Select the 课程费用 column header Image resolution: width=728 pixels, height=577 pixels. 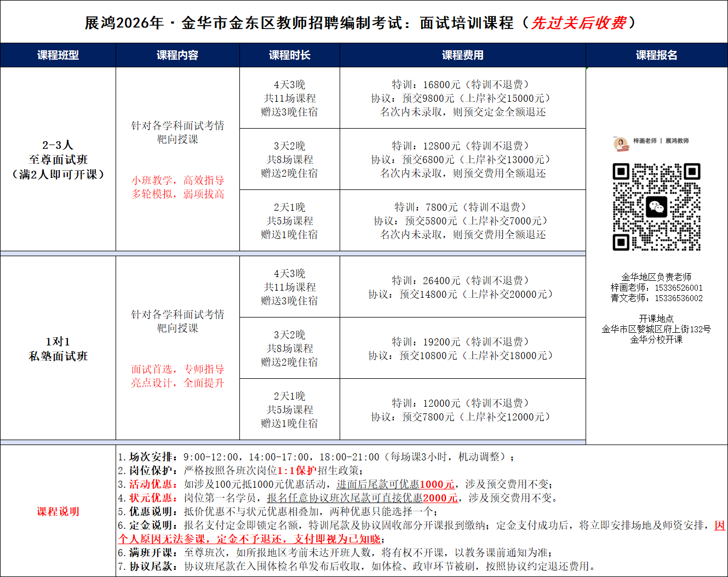click(x=462, y=55)
